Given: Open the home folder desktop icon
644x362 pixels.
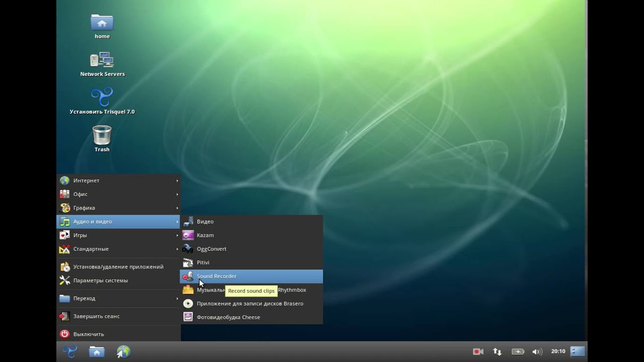Looking at the screenshot, I should tap(102, 23).
